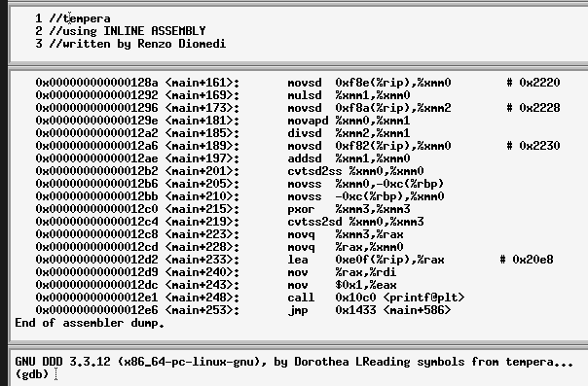Select lea instruction at main+233
The height and width of the screenshot is (386, 588).
[x=294, y=260]
